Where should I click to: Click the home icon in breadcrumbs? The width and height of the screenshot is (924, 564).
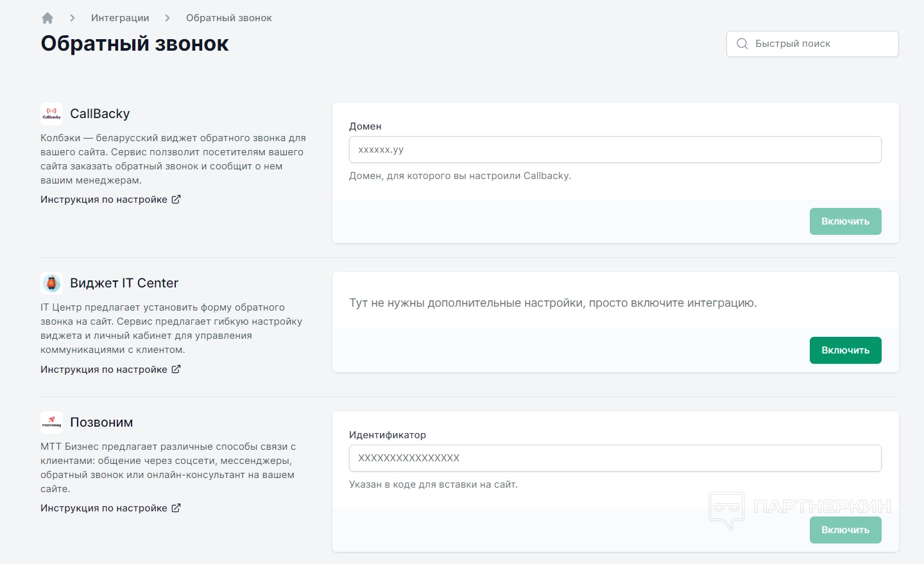pos(47,18)
